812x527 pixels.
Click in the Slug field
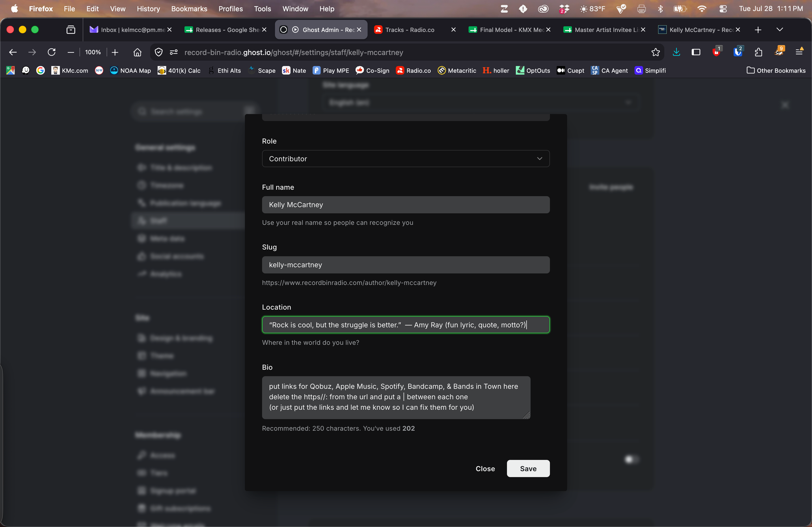(x=406, y=265)
